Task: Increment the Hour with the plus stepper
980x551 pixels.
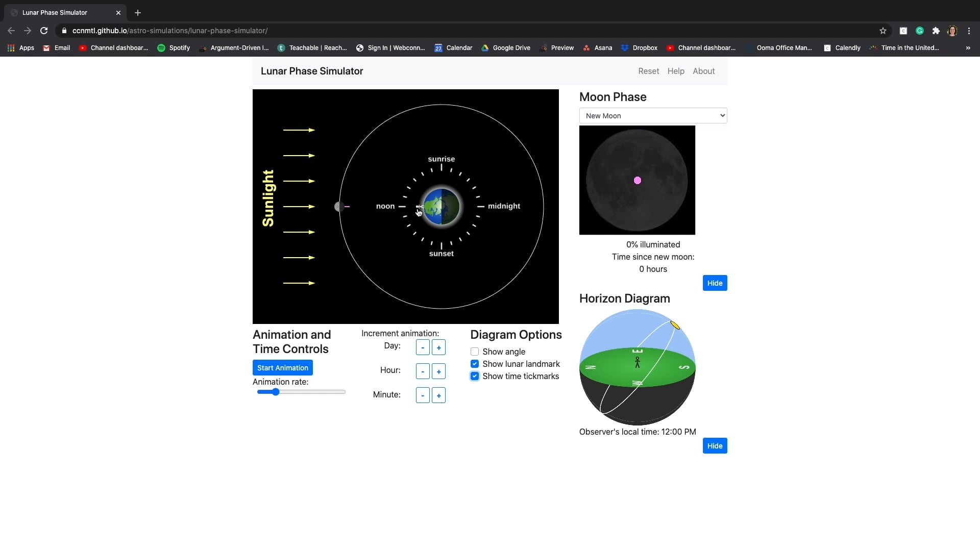Action: coord(438,371)
